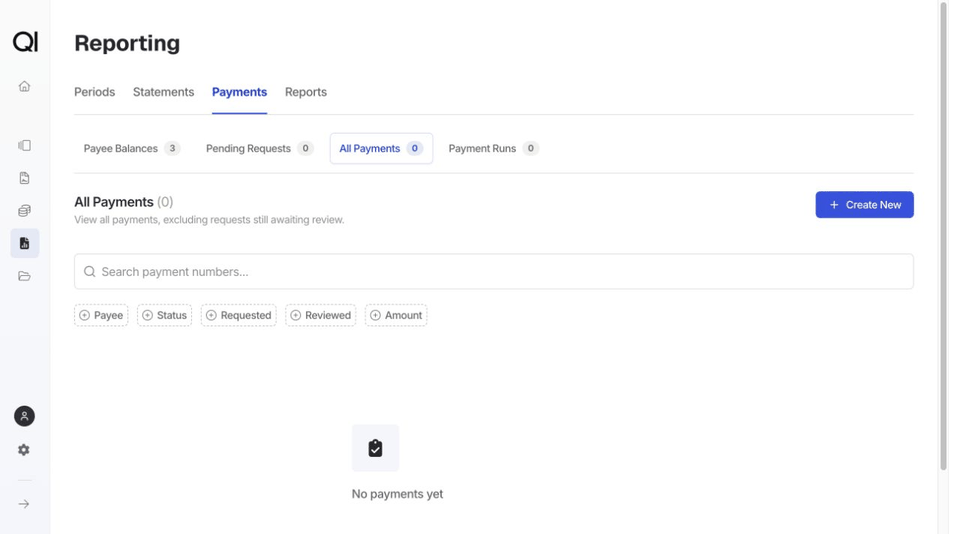Add the Payee filter
The width and height of the screenshot is (960, 540).
click(101, 315)
